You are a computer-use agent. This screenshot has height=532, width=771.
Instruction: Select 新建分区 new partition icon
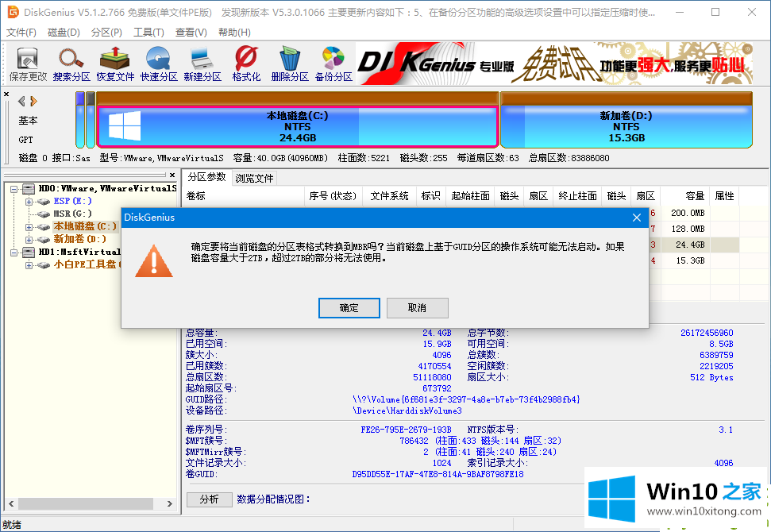pos(202,64)
